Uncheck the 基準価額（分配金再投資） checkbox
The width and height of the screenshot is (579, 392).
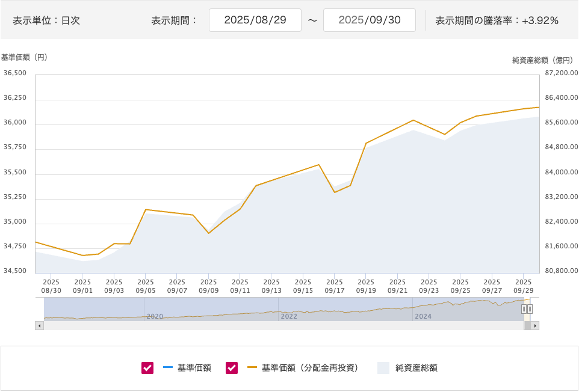click(232, 368)
